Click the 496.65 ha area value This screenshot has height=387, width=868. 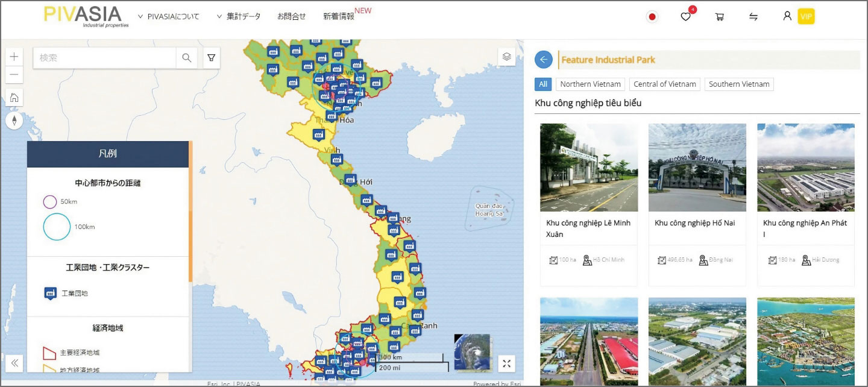point(681,260)
